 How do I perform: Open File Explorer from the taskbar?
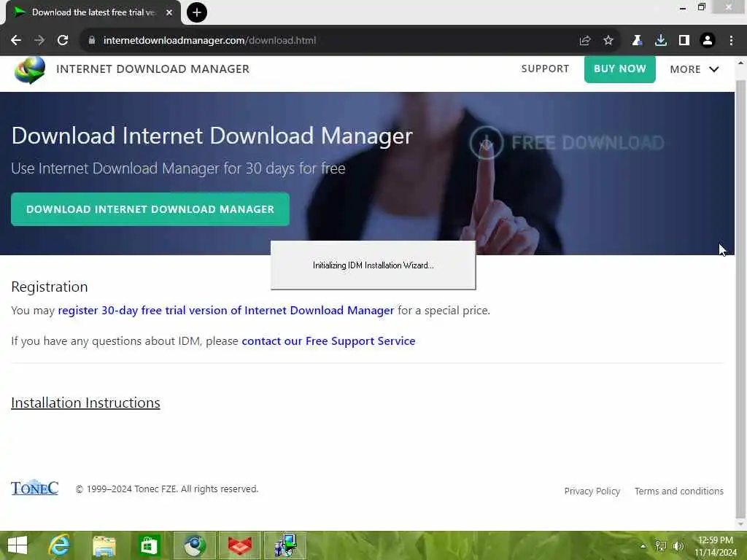click(104, 545)
